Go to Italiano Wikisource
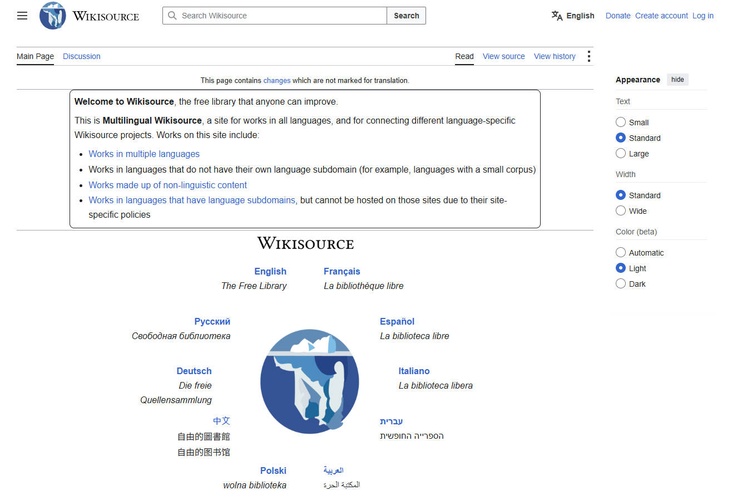Image resolution: width=732 pixels, height=500 pixels. click(x=414, y=371)
